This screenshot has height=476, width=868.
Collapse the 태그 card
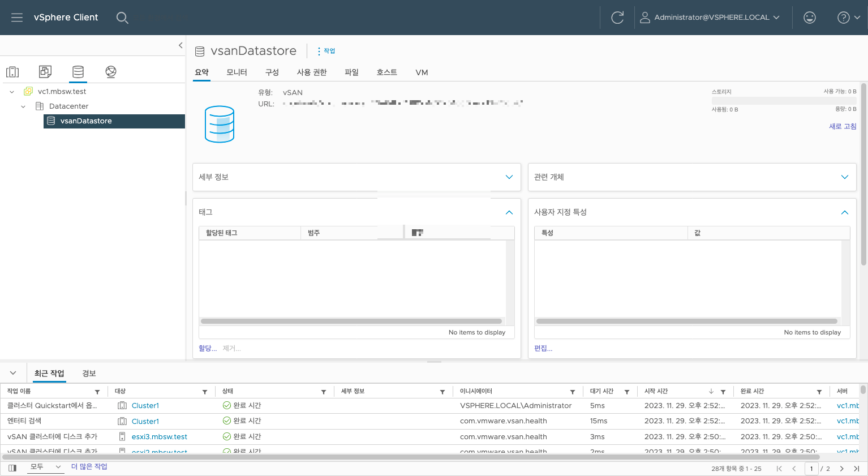(x=509, y=212)
